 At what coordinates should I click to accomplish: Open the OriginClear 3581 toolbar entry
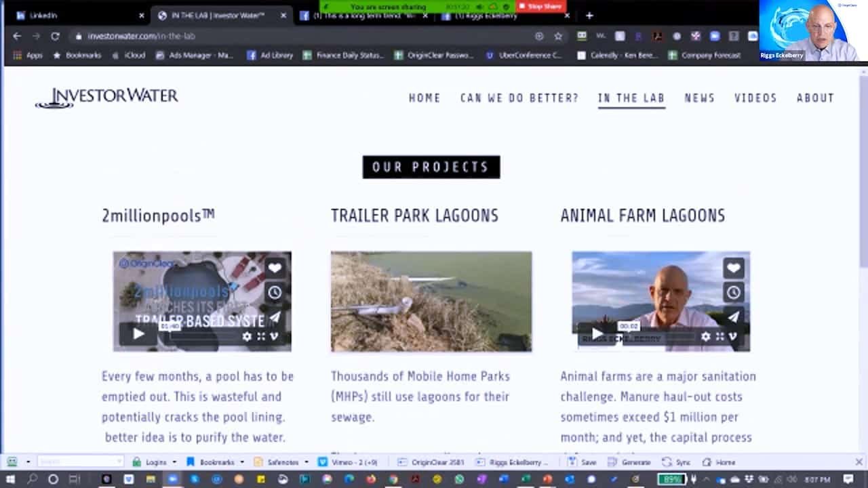[431, 462]
